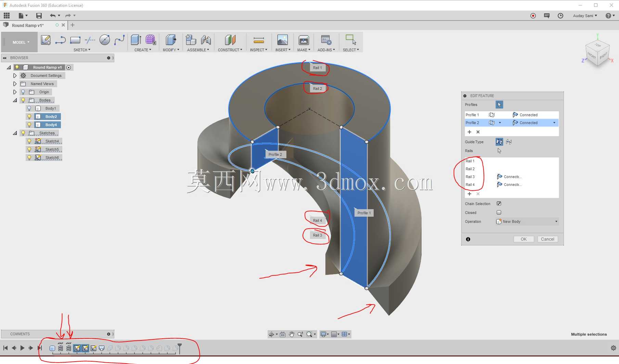Click the Modify Press Pull icon
The image size is (619, 364).
pos(171,40)
